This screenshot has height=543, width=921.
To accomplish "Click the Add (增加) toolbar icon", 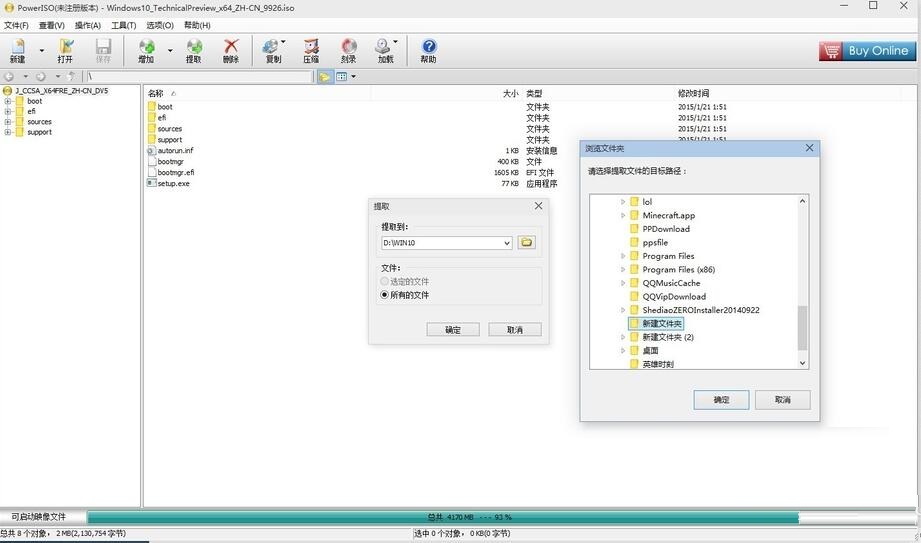I will click(146, 51).
